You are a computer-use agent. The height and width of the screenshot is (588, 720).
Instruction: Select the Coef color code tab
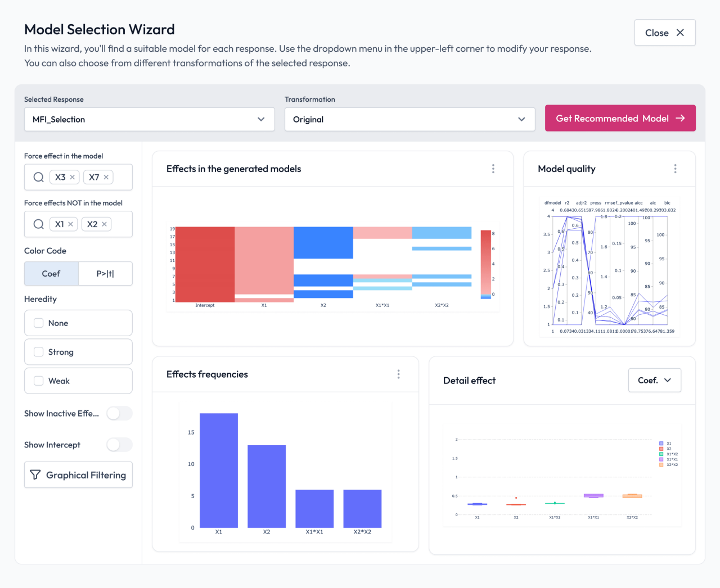click(51, 273)
